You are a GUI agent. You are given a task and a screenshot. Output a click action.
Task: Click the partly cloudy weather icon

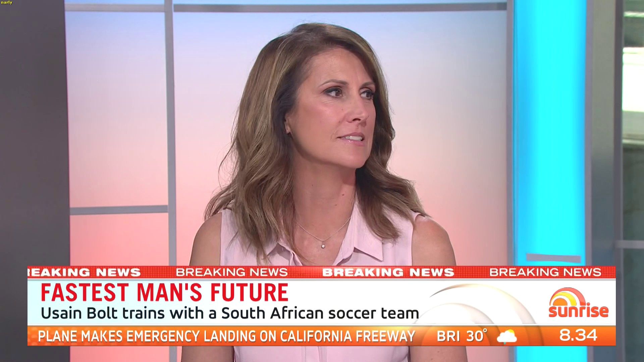click(507, 336)
